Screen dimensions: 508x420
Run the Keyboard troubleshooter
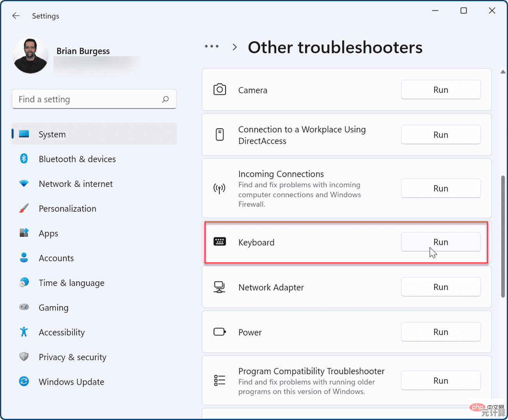point(441,242)
